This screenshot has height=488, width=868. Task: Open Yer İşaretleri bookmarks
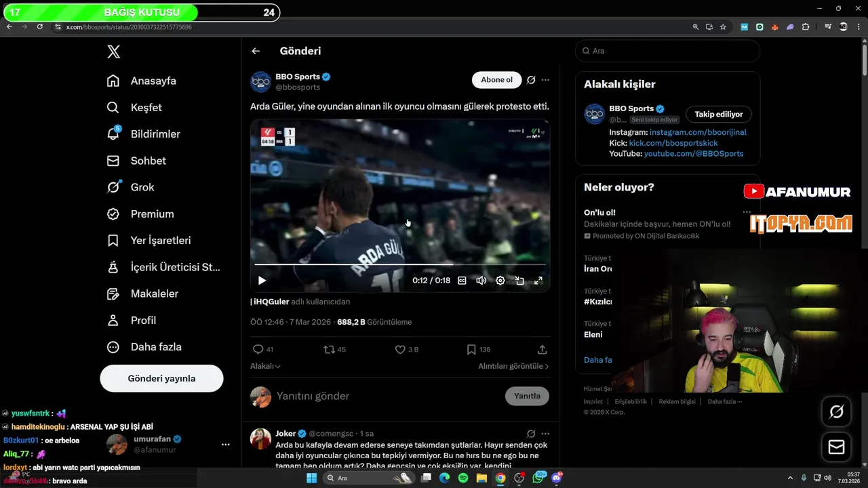point(149,241)
